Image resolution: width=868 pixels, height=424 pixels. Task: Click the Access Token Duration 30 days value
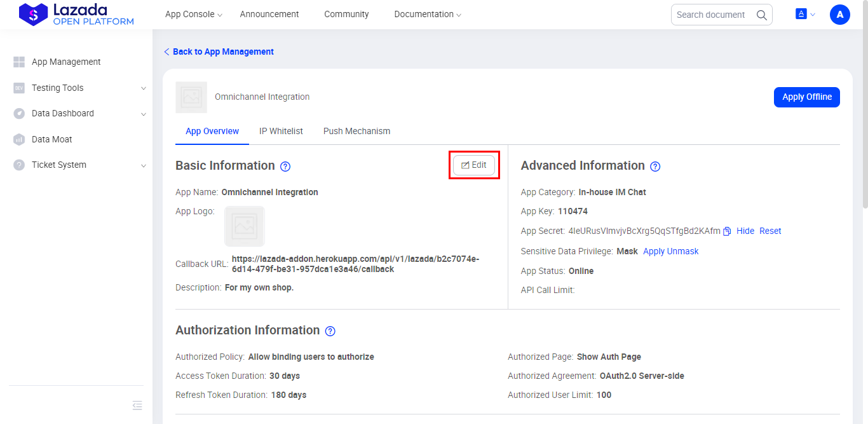pos(285,376)
